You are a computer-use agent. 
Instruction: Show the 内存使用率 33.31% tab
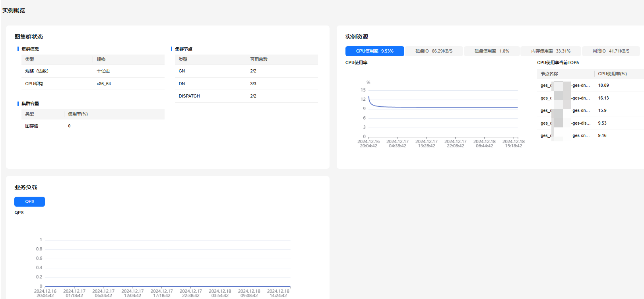[551, 51]
